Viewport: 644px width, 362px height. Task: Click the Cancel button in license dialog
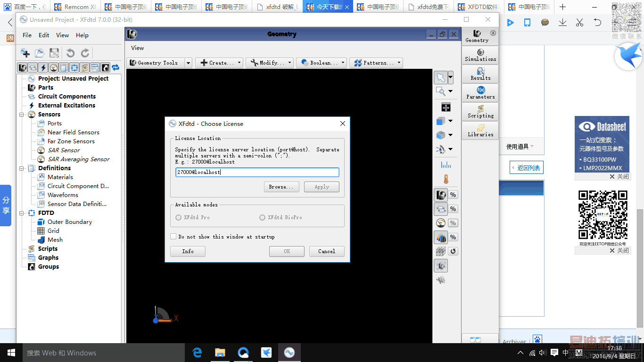click(327, 251)
